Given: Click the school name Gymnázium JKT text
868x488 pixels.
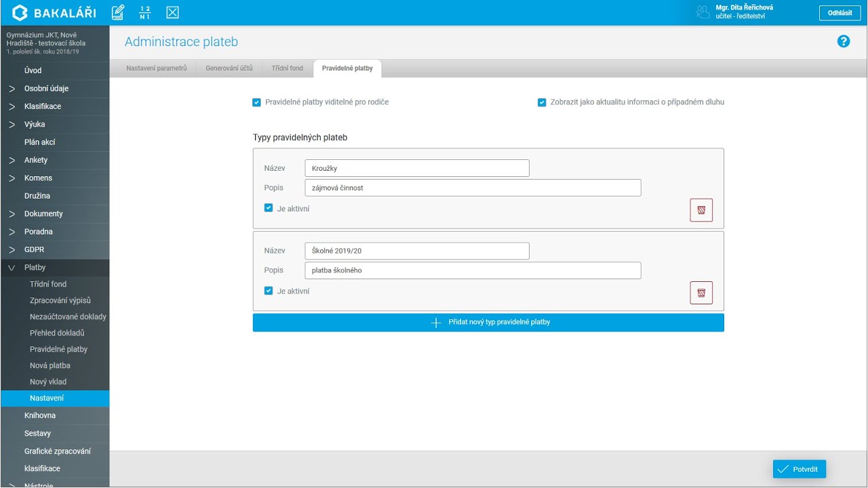Looking at the screenshot, I should coord(46,39).
